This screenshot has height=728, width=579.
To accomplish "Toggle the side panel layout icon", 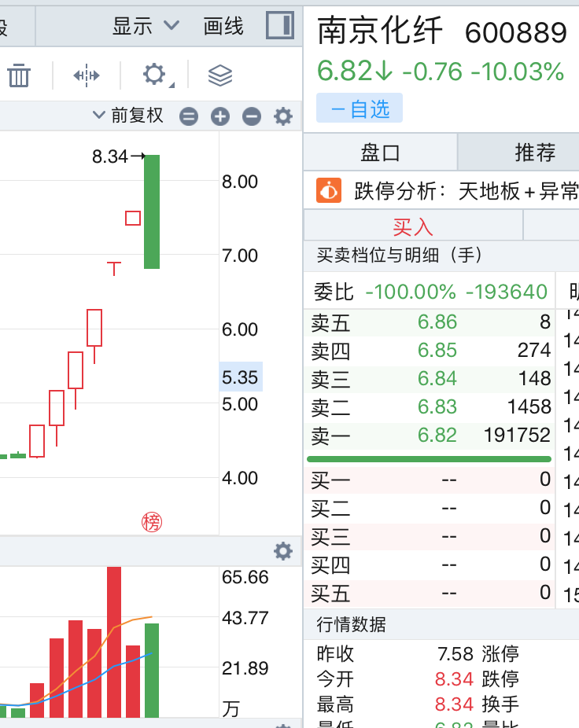I will 279,26.
